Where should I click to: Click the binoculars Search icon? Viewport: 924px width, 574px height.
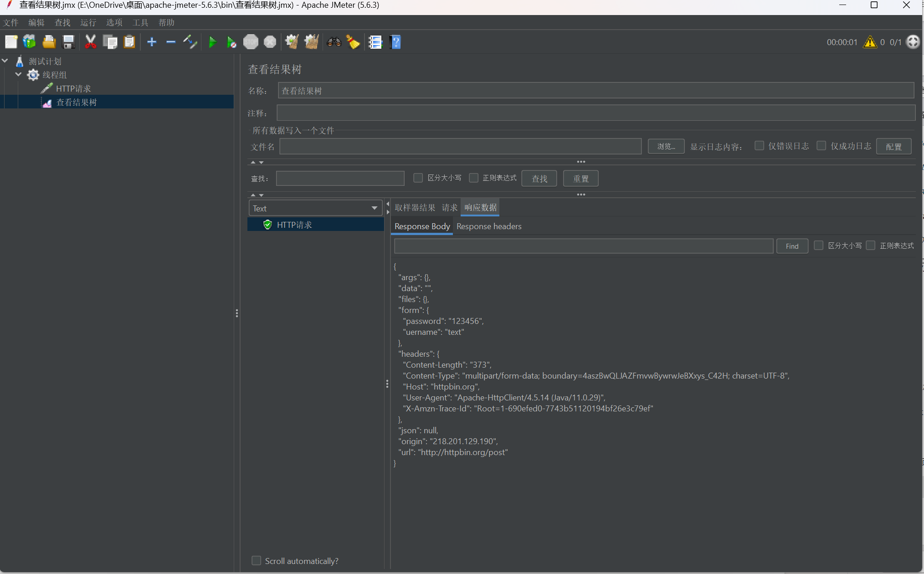coord(334,42)
